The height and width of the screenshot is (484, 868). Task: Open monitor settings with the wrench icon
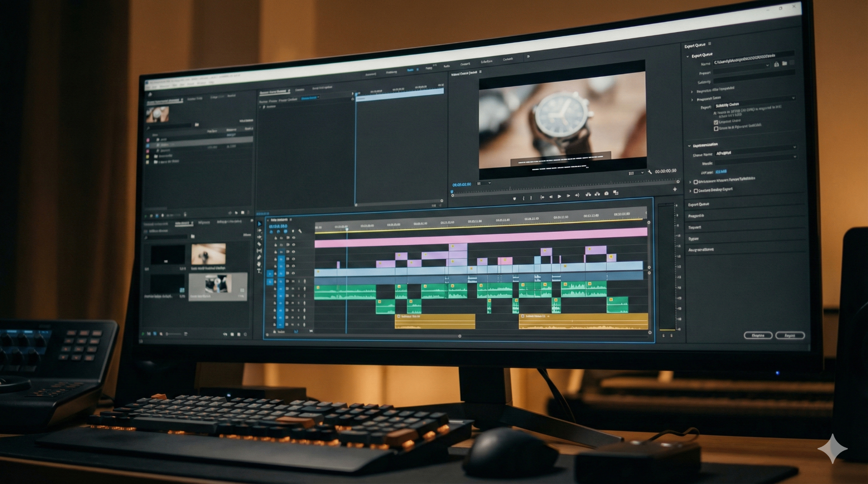coord(651,172)
